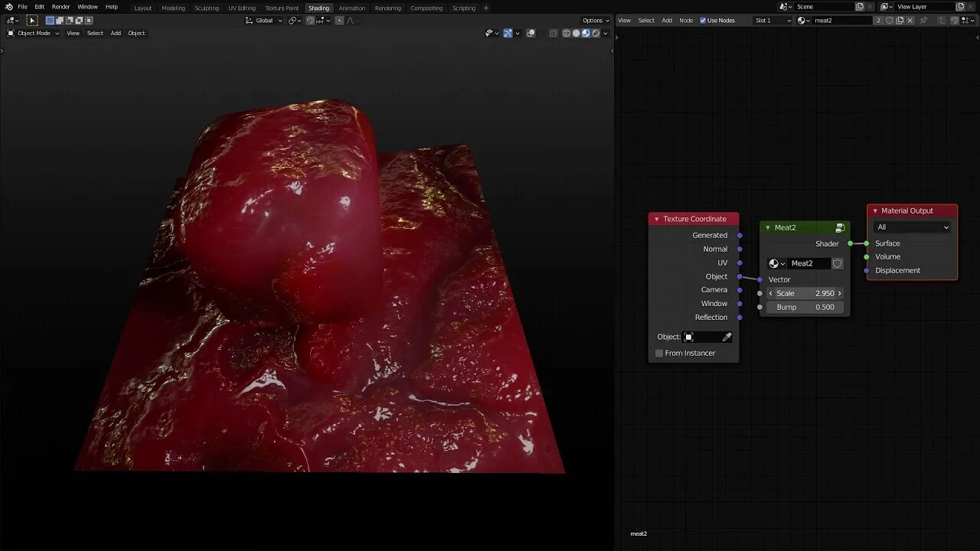Click the Blender logo icon
The image size is (980, 551).
[x=8, y=7]
